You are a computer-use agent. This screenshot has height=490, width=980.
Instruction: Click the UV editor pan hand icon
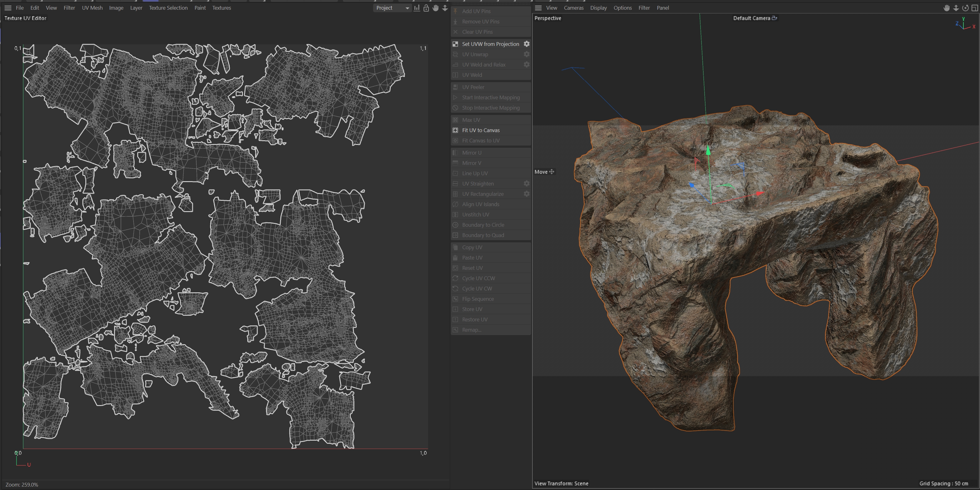tap(435, 8)
